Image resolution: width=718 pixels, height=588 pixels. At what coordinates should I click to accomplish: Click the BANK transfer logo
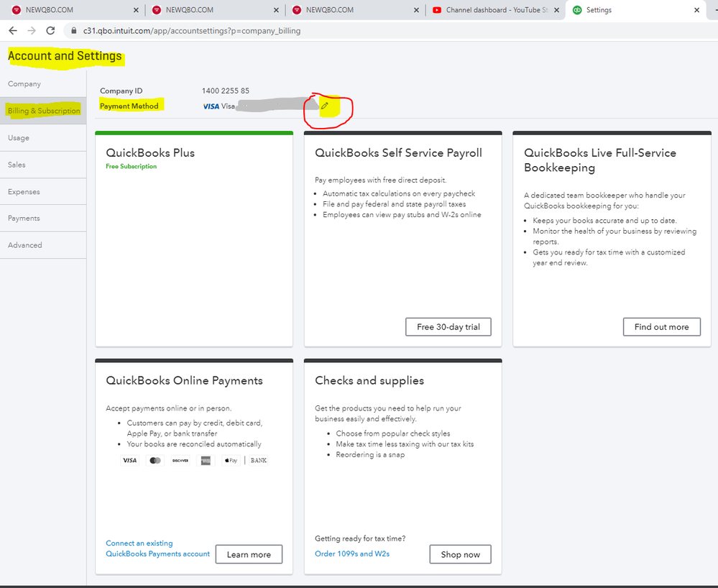(x=258, y=460)
